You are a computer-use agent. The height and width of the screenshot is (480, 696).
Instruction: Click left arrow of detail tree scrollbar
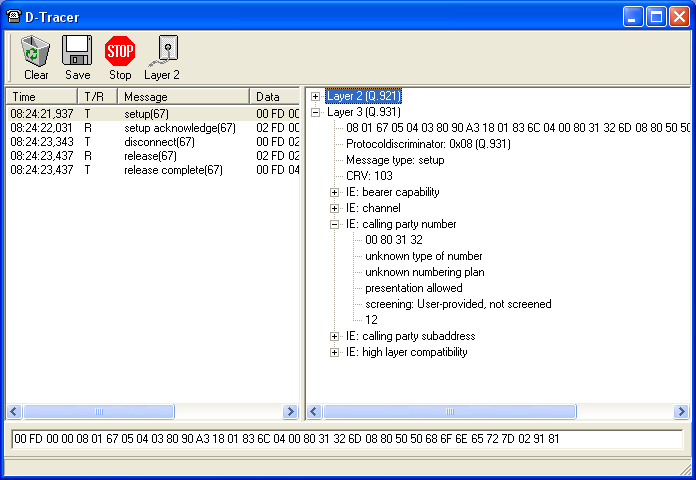point(315,412)
